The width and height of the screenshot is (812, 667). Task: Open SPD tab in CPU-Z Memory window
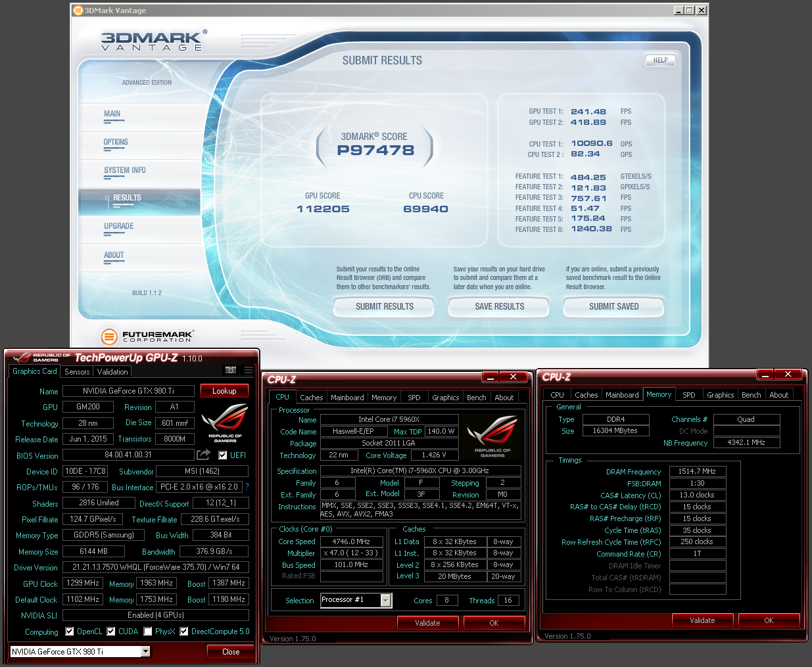[x=689, y=395]
